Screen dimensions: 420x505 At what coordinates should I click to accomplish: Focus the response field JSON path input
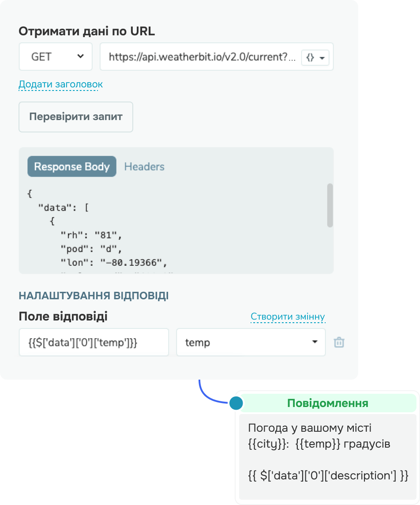pyautogui.click(x=94, y=343)
